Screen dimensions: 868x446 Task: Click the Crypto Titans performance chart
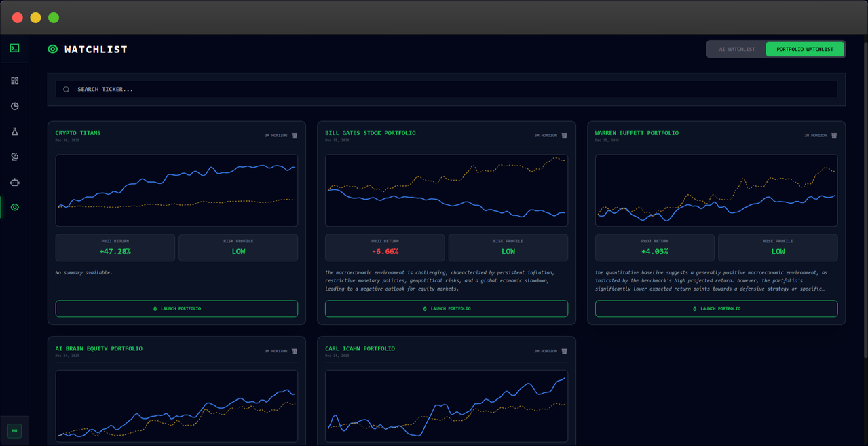pyautogui.click(x=176, y=191)
